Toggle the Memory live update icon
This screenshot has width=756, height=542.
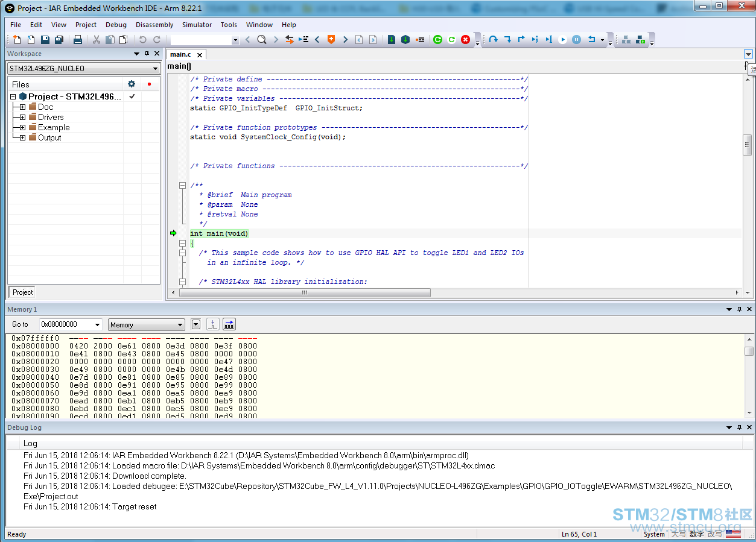[229, 324]
